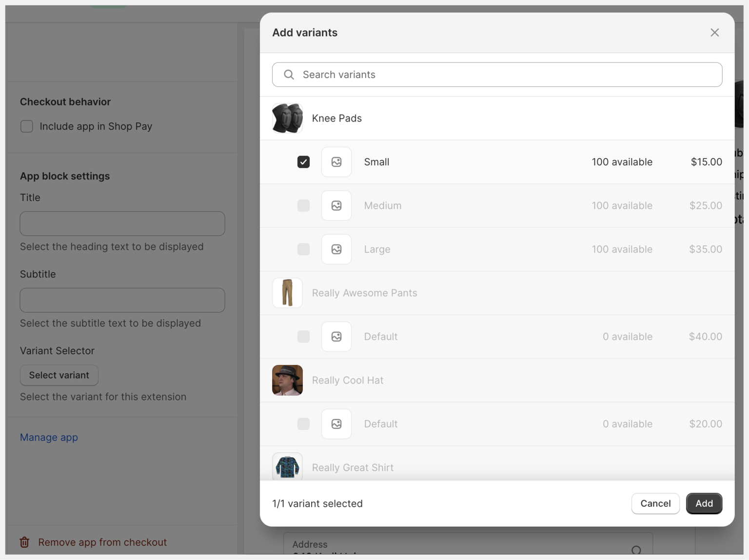Check Really Cool Hat Default checkbox

(303, 424)
